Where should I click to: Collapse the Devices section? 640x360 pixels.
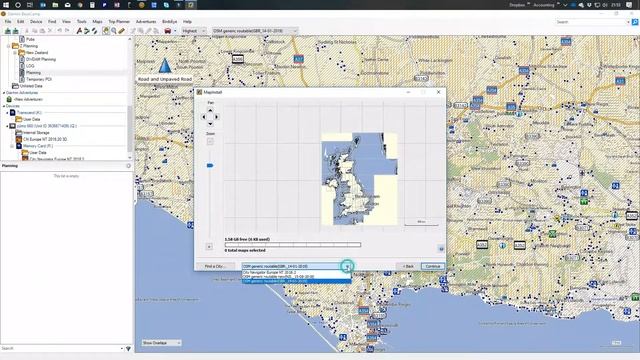[x=4, y=106]
